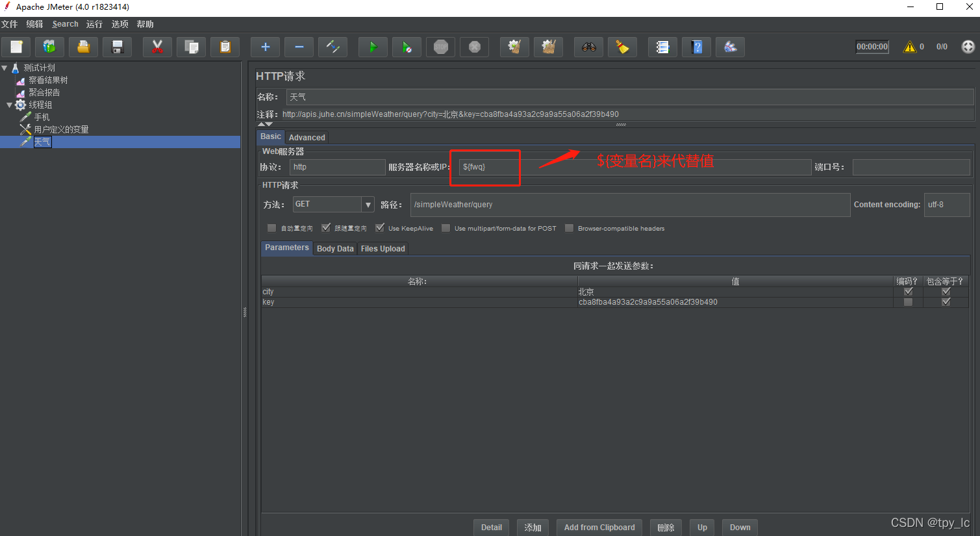Screen dimensions: 980x536
Task: Toggle 编码 checkbox for key row
Action: click(908, 302)
